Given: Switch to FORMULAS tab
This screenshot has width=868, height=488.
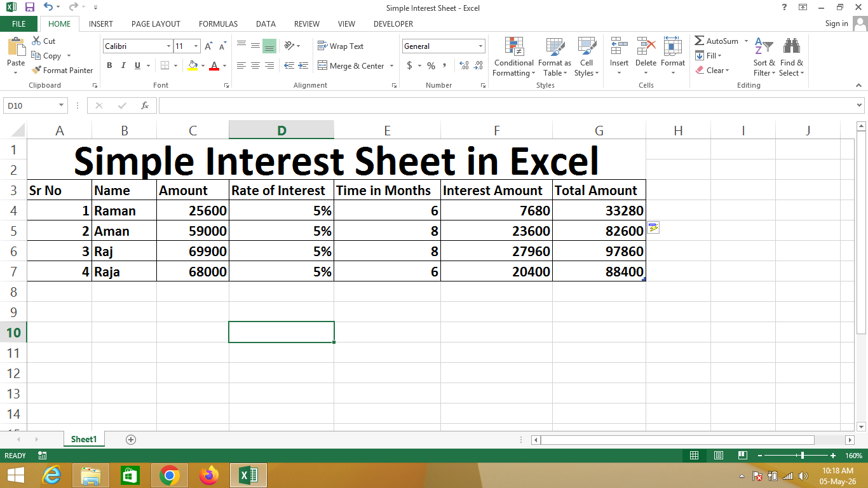Looking at the screenshot, I should point(218,24).
